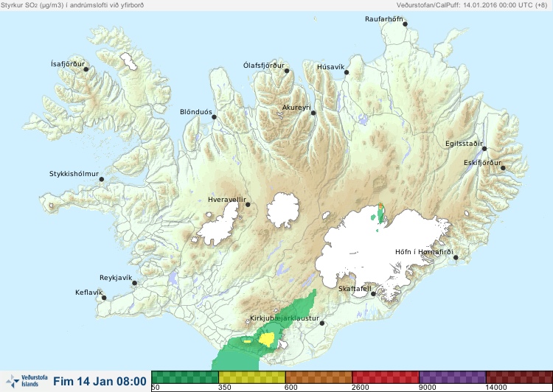Click the Akureyri place label
The image size is (553, 392).
(296, 108)
